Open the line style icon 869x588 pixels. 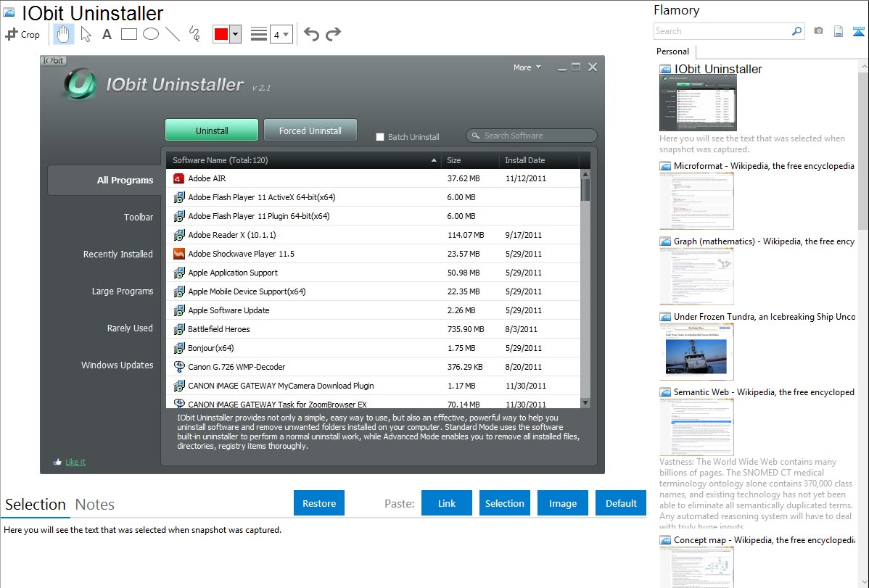[x=258, y=34]
